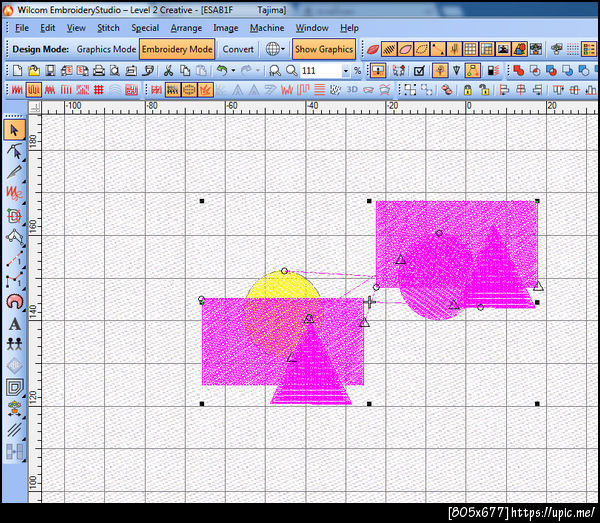Choose the single run line digitizing tool
Viewport: 600px width, 523px height.
15,259
